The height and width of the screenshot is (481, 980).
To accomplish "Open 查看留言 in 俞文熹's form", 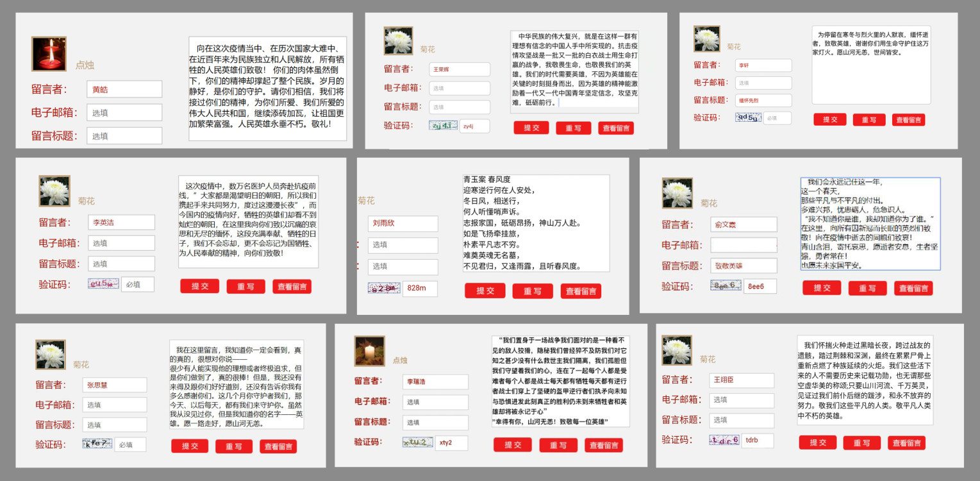I will tap(912, 288).
